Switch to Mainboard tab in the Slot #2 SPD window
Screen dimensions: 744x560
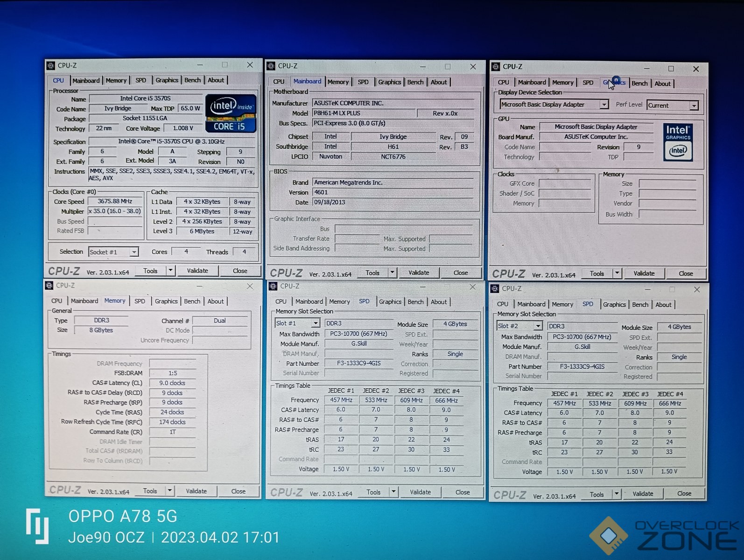click(x=531, y=304)
